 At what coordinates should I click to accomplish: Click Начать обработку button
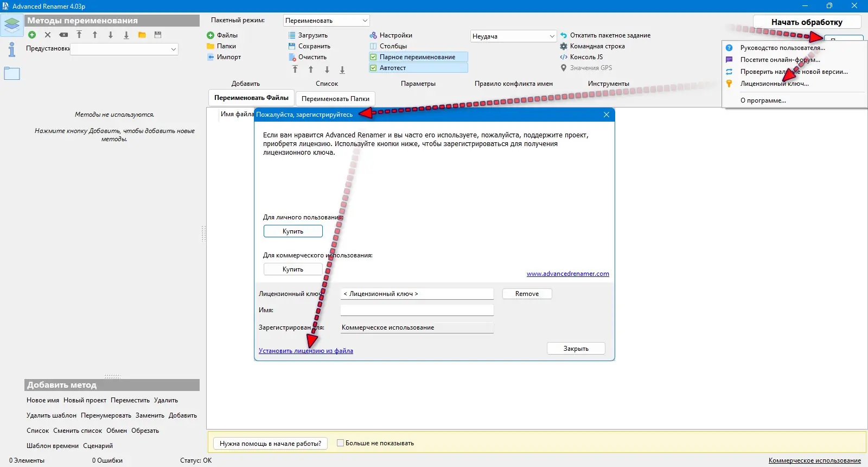(807, 22)
